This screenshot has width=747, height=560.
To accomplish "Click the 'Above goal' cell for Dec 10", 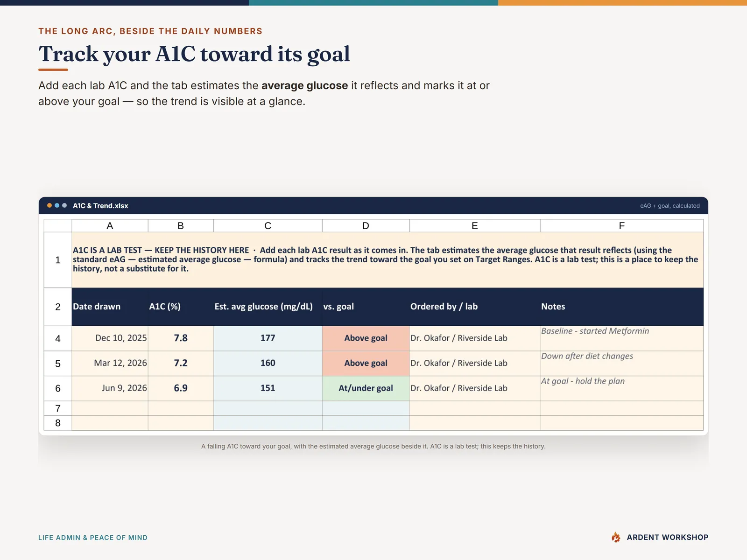I will [x=366, y=338].
